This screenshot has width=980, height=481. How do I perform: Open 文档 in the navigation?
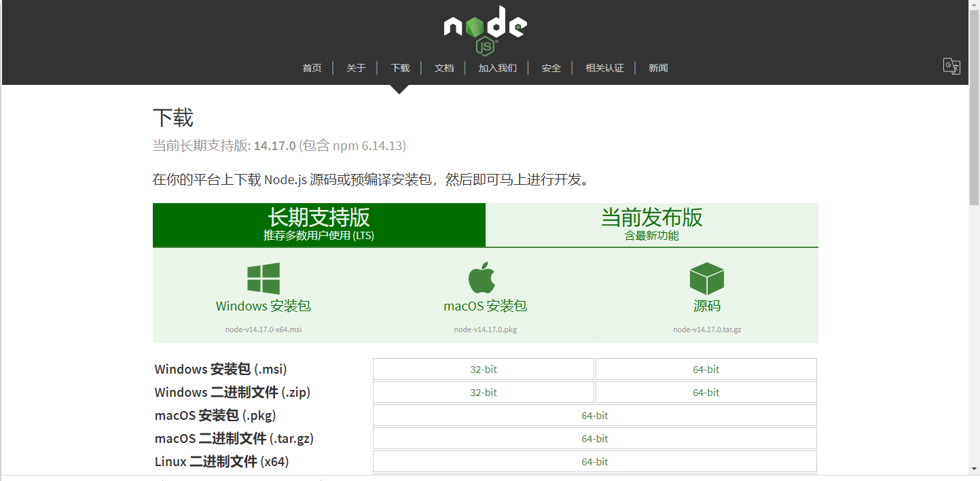444,68
